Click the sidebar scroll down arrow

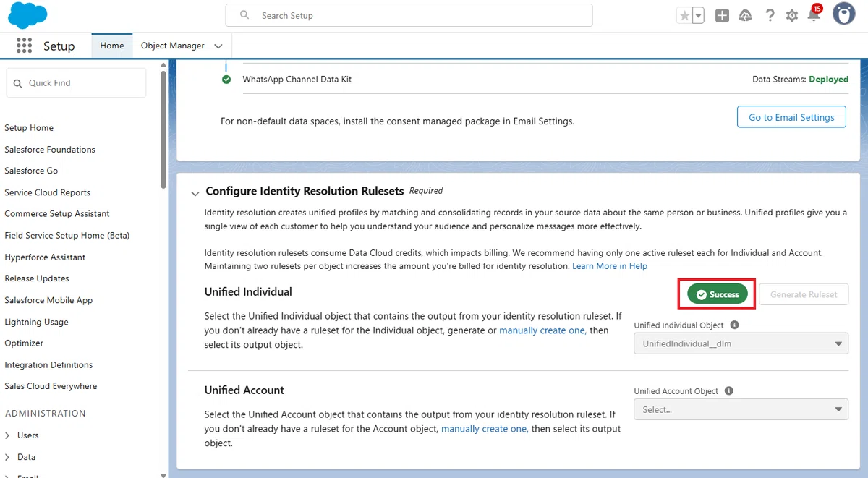pos(163,474)
